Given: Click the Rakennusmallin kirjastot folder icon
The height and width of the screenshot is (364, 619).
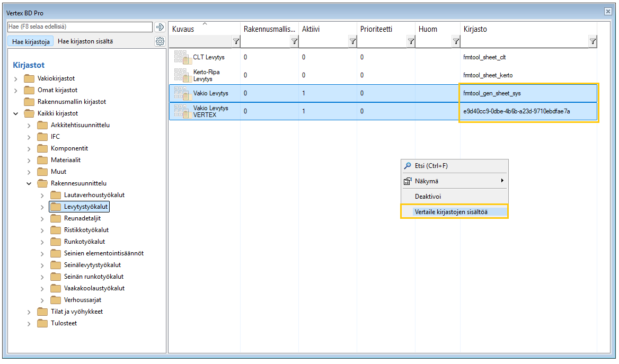Looking at the screenshot, I should 29,101.
